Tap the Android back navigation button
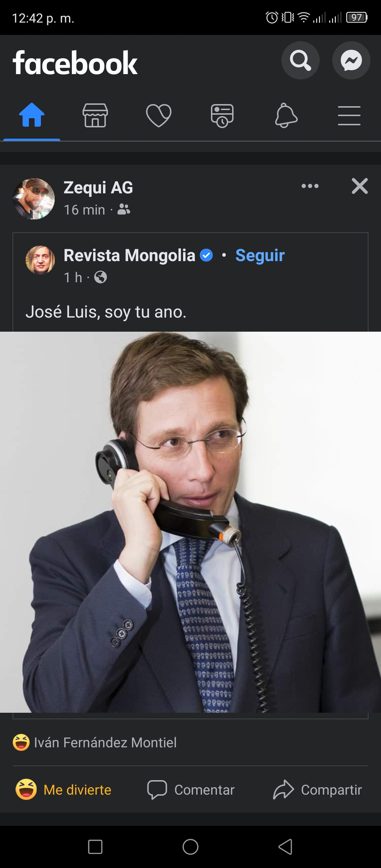Viewport: 381px width, 868px height. click(286, 846)
